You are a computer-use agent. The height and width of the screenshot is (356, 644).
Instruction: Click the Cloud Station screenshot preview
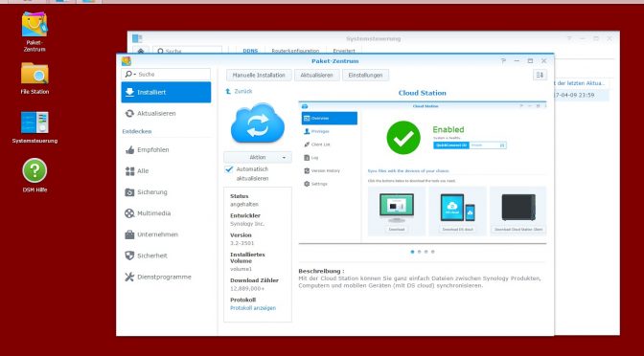(423, 172)
